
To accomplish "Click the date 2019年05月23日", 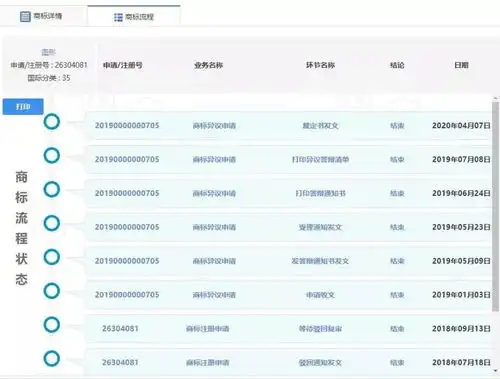I will pos(461,227).
